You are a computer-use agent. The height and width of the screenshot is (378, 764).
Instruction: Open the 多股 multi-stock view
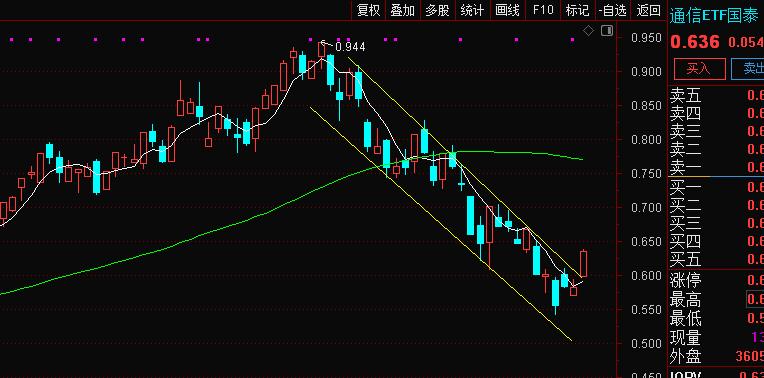pyautogui.click(x=437, y=10)
